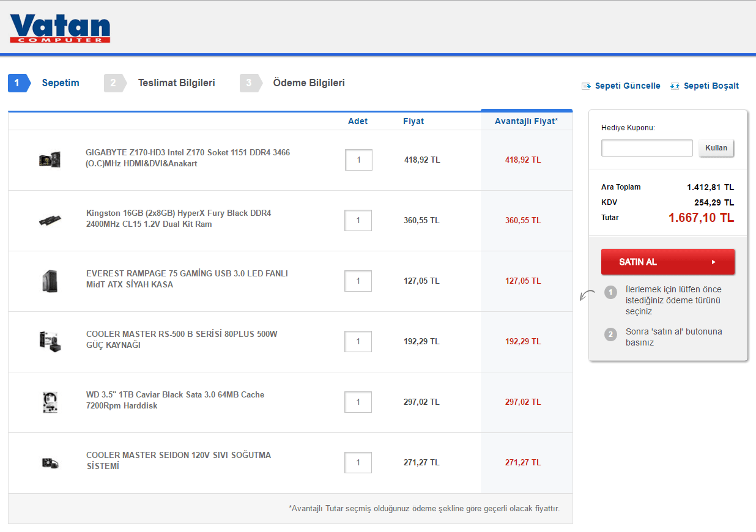Select the Sepetim step tab
Image resolution: width=756 pixels, height=532 pixels.
pos(61,83)
